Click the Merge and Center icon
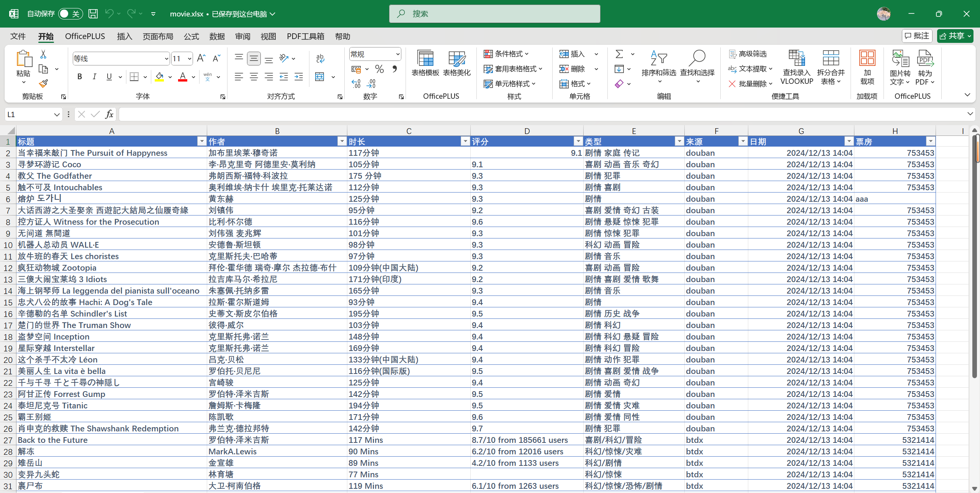 coord(320,77)
